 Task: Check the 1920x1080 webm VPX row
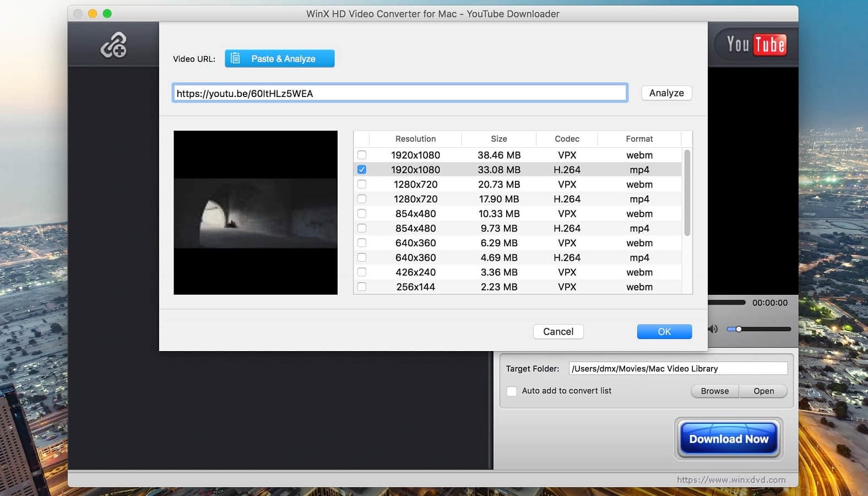coord(362,155)
